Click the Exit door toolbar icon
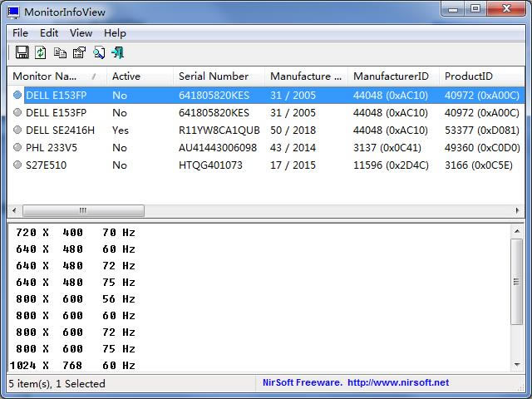The height and width of the screenshot is (399, 532). [x=118, y=52]
